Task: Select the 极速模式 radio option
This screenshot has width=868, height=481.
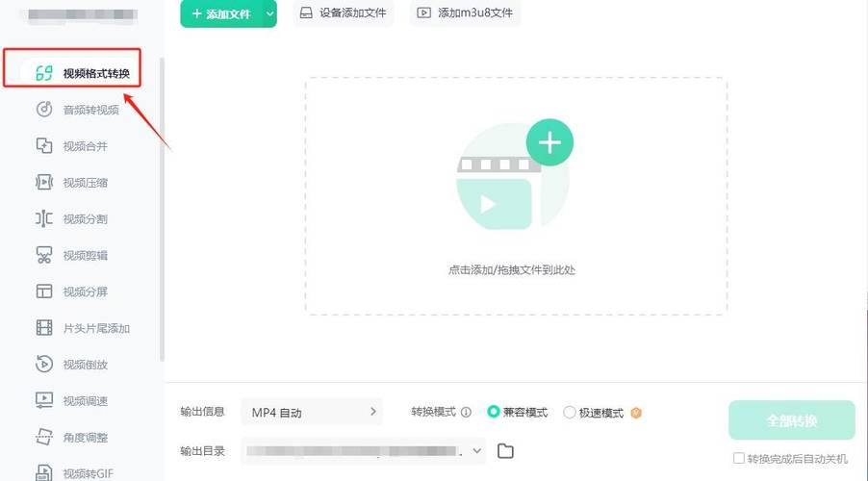Action: (570, 413)
